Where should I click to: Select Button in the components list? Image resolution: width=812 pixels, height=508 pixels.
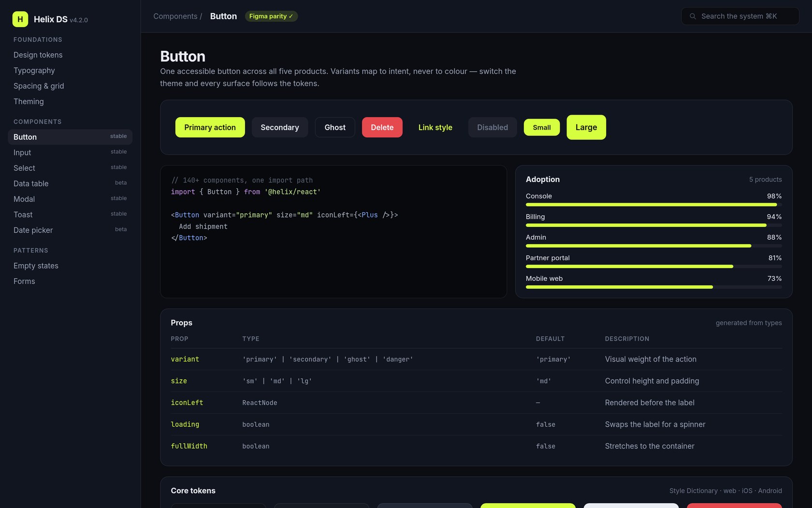[70, 137]
